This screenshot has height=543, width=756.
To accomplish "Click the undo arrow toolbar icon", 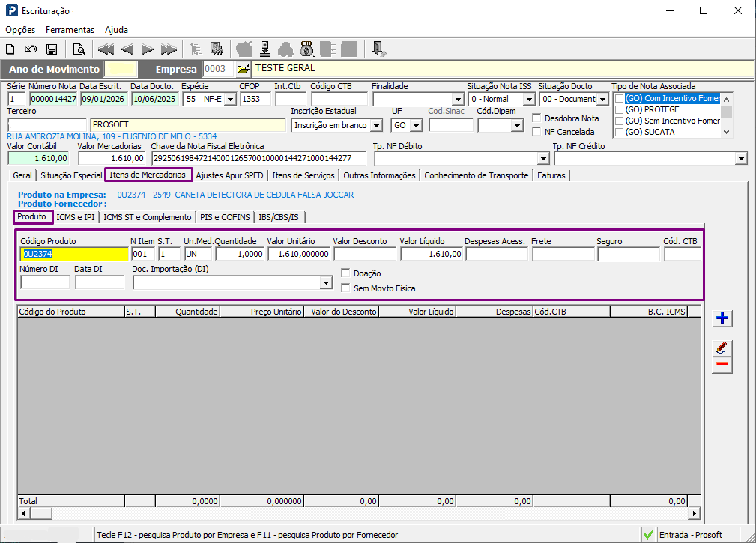I will 31,49.
